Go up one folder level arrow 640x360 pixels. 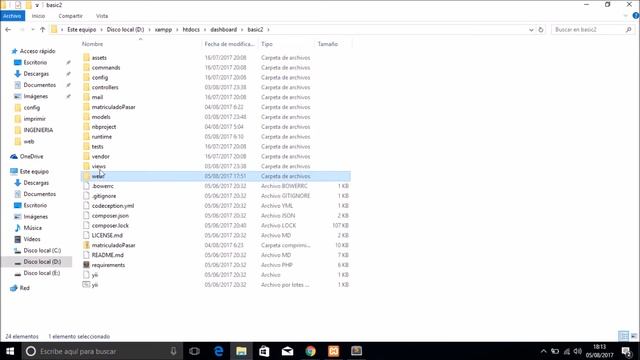pyautogui.click(x=42, y=30)
